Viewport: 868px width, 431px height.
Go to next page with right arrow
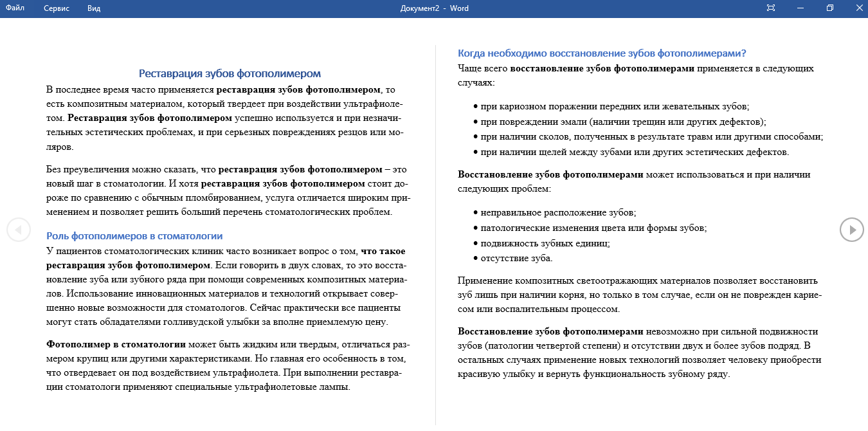click(852, 230)
